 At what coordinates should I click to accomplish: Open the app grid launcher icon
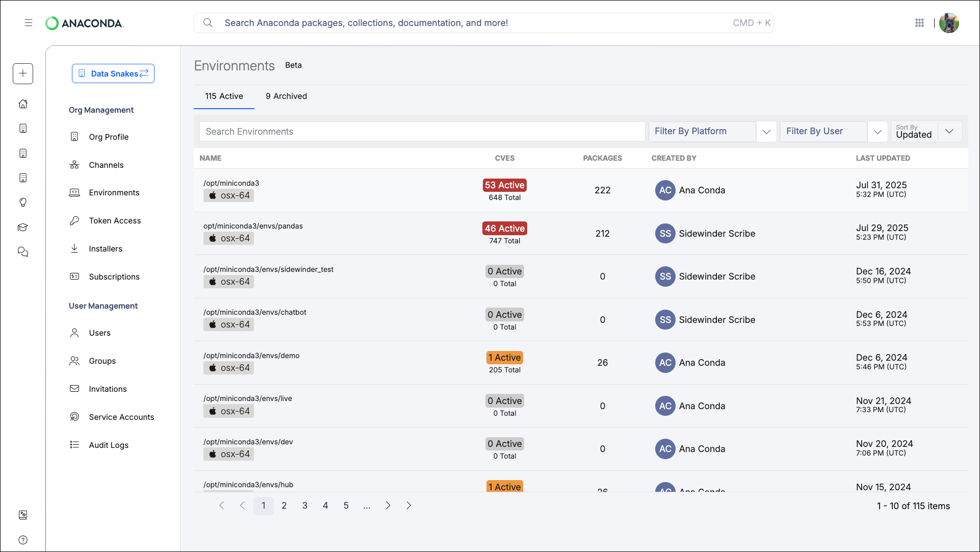point(919,23)
